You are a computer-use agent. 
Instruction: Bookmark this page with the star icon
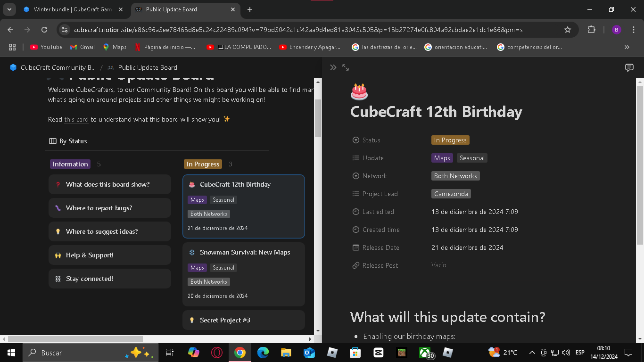coord(568,30)
